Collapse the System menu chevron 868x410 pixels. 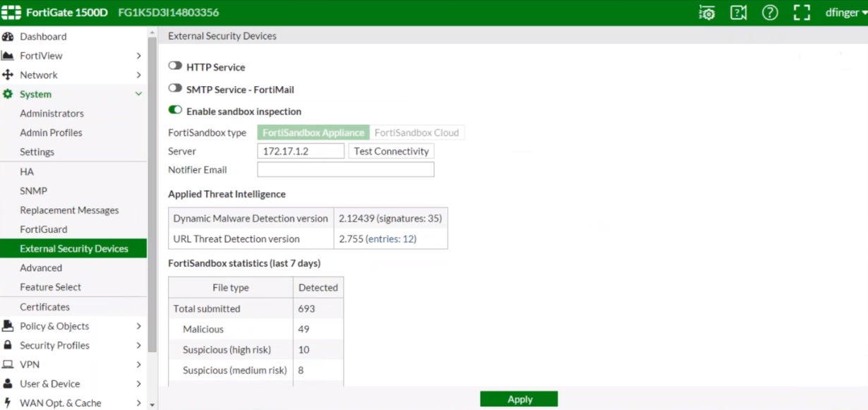[138, 94]
